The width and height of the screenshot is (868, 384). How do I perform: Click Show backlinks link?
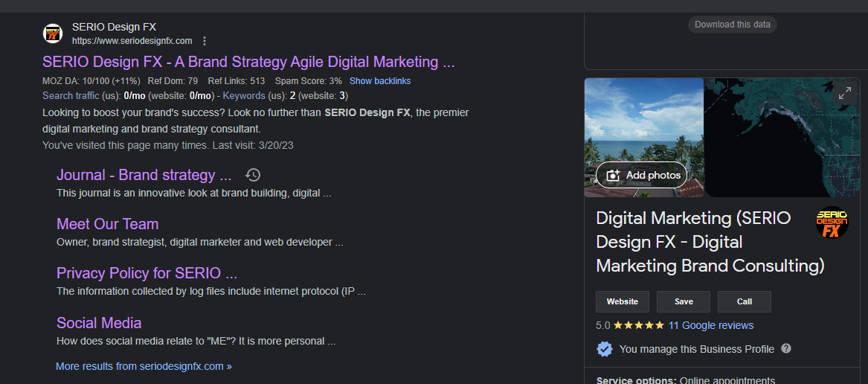[380, 81]
